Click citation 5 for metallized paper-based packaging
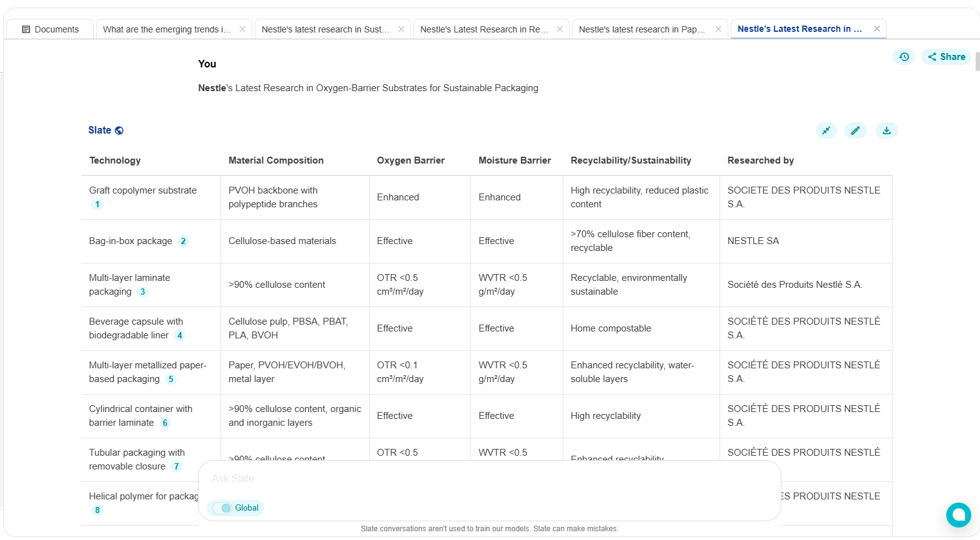Viewport: 980px width, 540px height. pyautogui.click(x=171, y=380)
